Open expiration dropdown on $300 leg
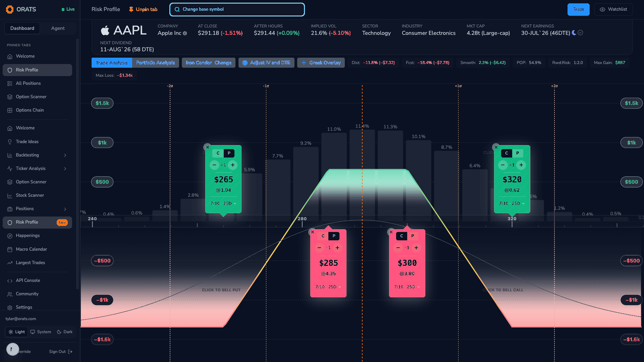 click(407, 287)
